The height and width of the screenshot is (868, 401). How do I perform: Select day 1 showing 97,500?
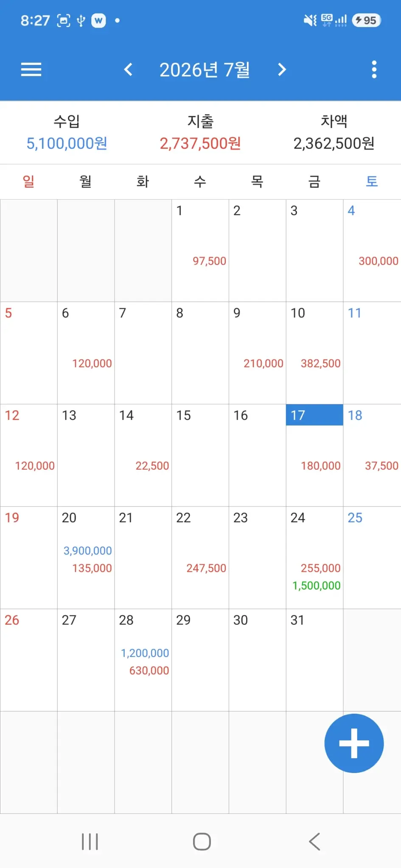coord(200,250)
